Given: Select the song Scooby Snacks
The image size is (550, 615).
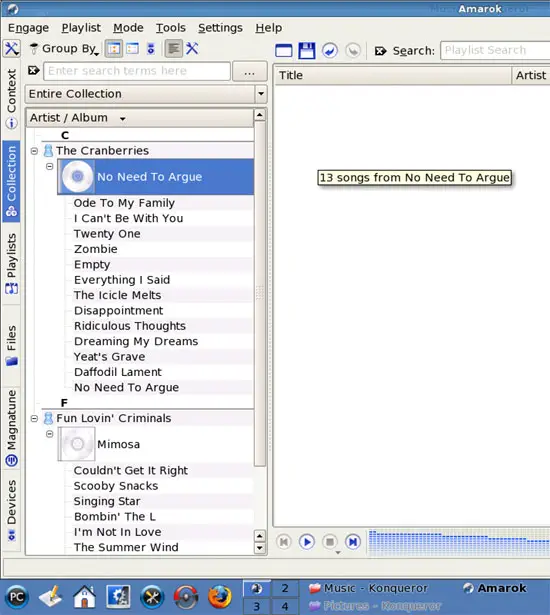Looking at the screenshot, I should point(116,486).
